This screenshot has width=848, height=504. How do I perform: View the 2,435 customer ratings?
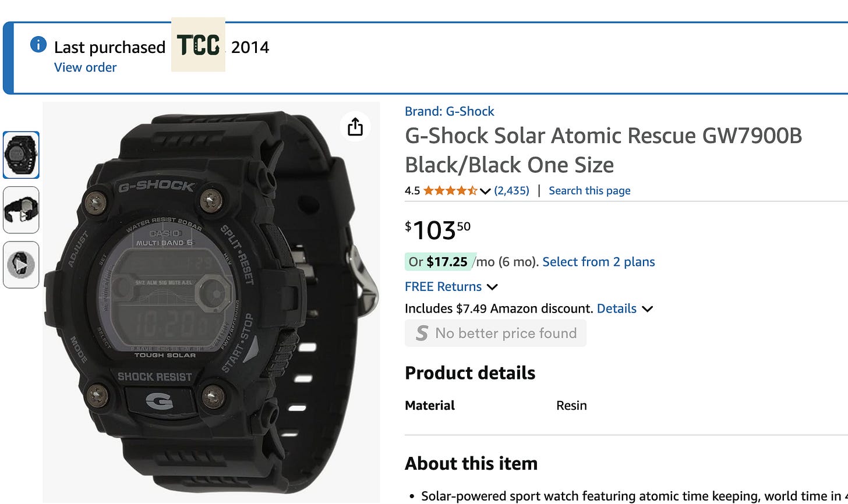pyautogui.click(x=511, y=190)
